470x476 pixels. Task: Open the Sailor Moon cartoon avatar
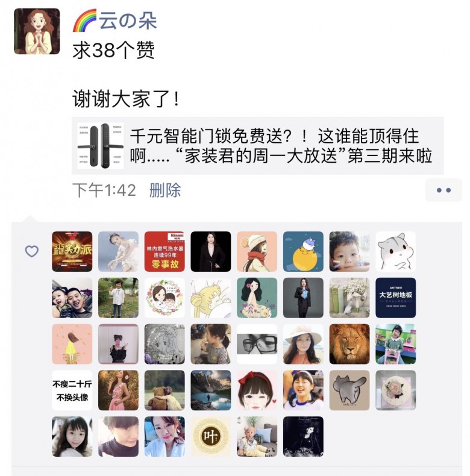[x=211, y=298]
